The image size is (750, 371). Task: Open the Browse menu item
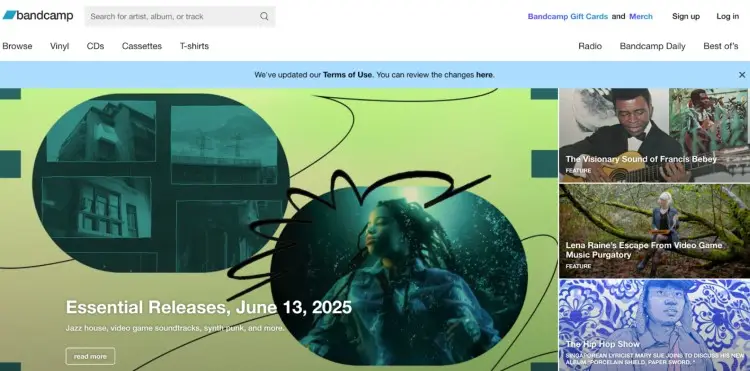(x=17, y=46)
